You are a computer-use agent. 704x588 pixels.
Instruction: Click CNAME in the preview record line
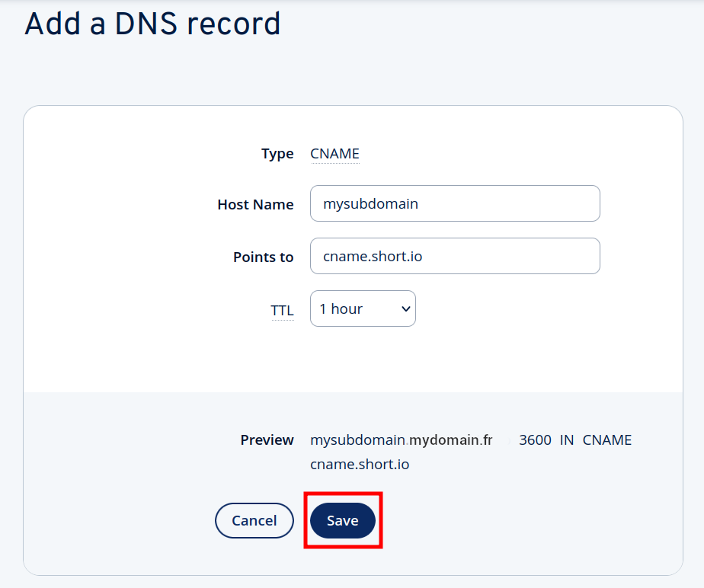[x=607, y=440]
